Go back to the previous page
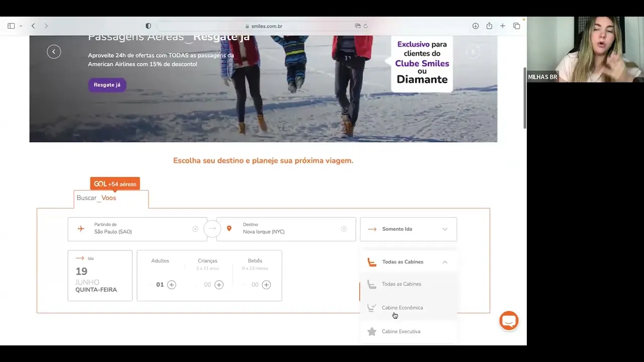Viewport: 644px width, 362px height. pyautogui.click(x=33, y=26)
